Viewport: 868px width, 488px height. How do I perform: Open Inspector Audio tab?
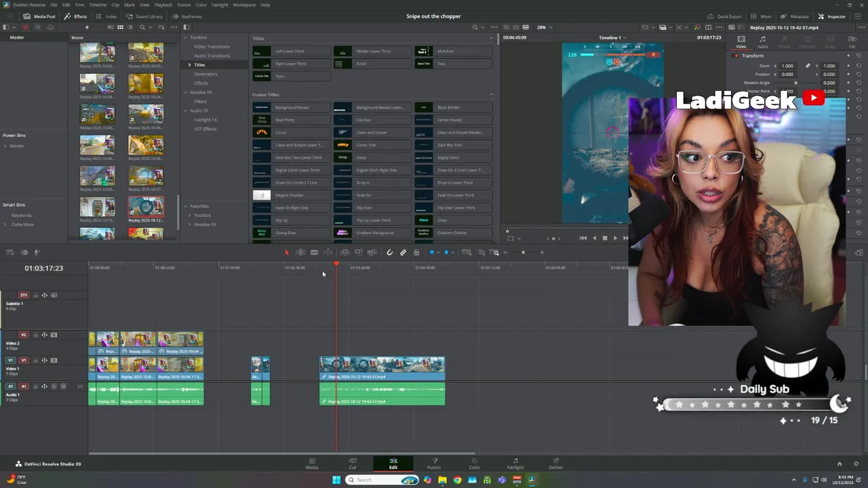click(762, 42)
